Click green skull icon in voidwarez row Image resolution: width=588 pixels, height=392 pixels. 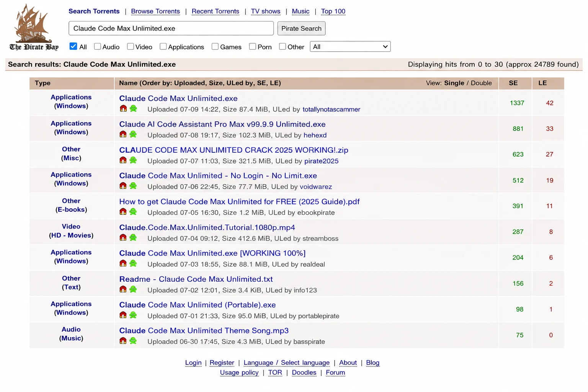pos(133,186)
